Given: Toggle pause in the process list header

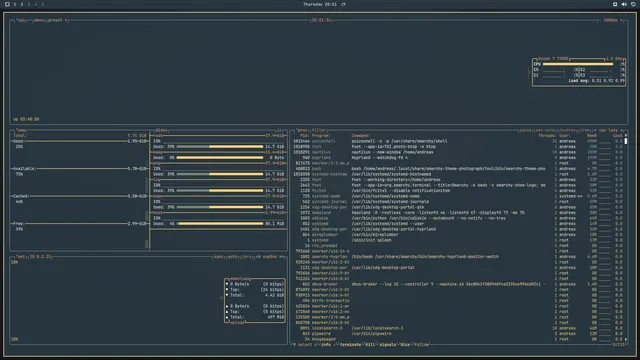Looking at the screenshot, I should click(525, 130).
